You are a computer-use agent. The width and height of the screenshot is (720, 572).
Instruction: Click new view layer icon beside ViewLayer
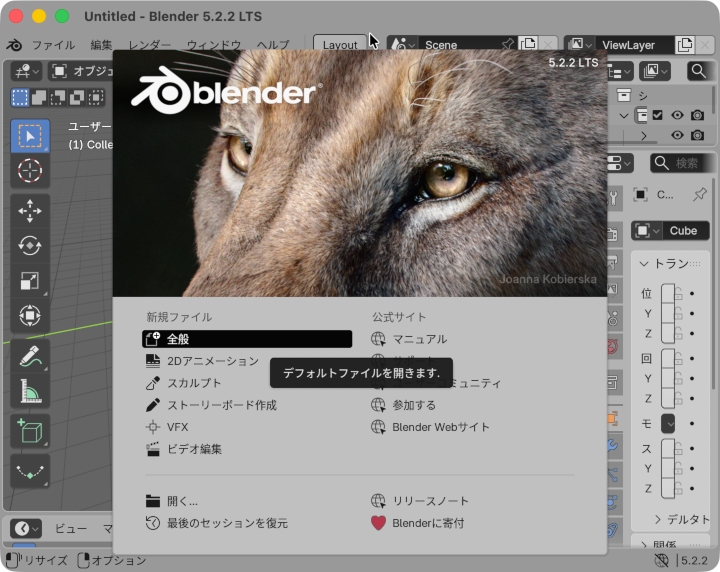tap(685, 45)
